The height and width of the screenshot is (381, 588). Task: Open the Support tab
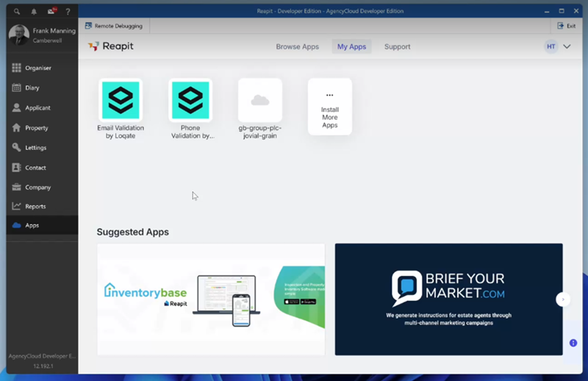point(397,46)
